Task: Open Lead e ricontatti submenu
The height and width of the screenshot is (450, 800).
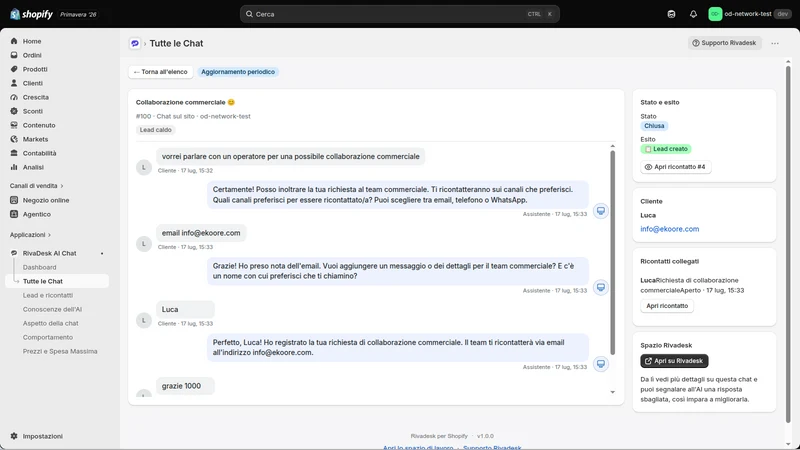Action: (47, 295)
